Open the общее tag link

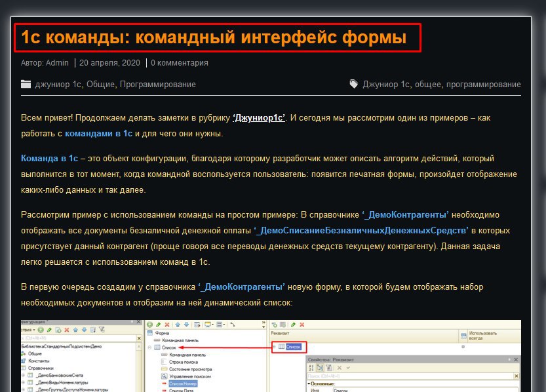click(427, 85)
